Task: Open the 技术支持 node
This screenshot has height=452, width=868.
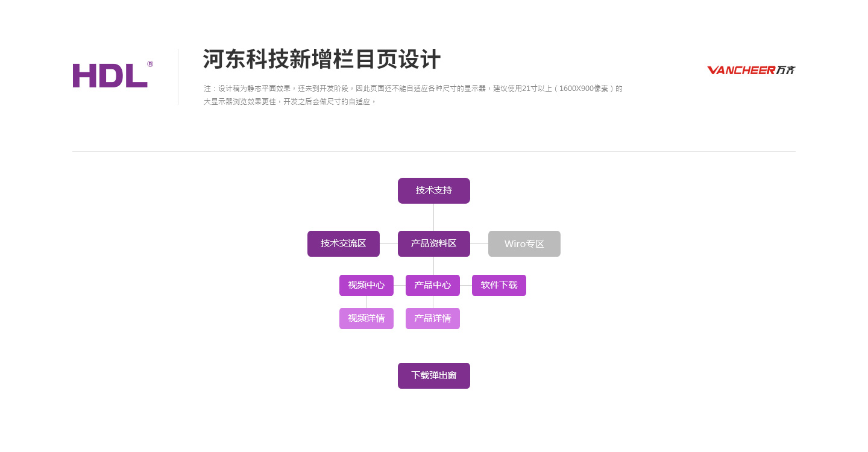Action: coord(434,190)
